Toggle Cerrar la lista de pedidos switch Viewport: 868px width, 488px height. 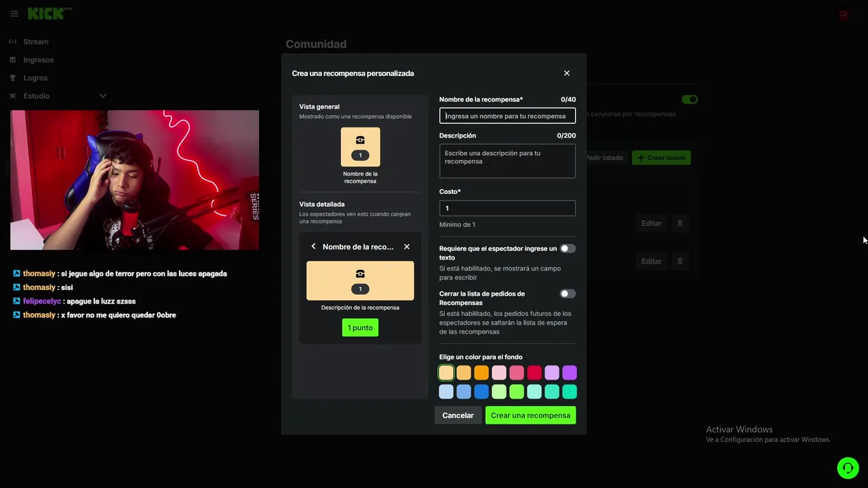point(568,294)
